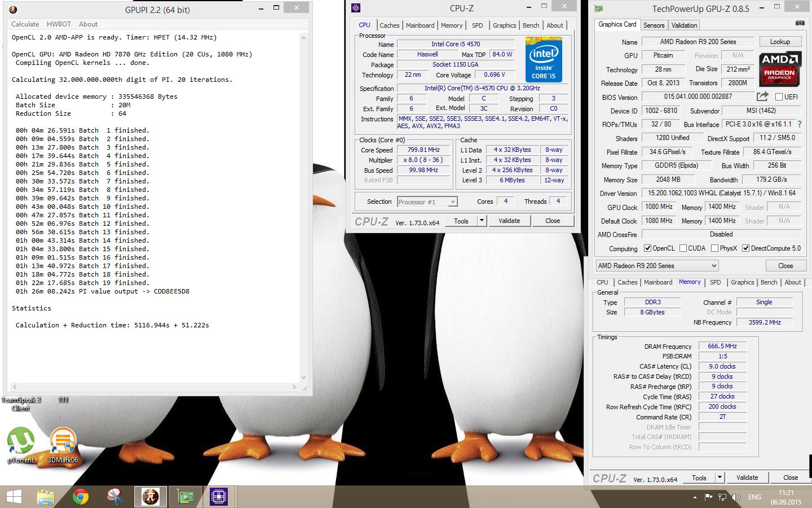Toggle the UEFI checkbox in GPU-Z
Screen dimensions: 812x508
coord(779,97)
